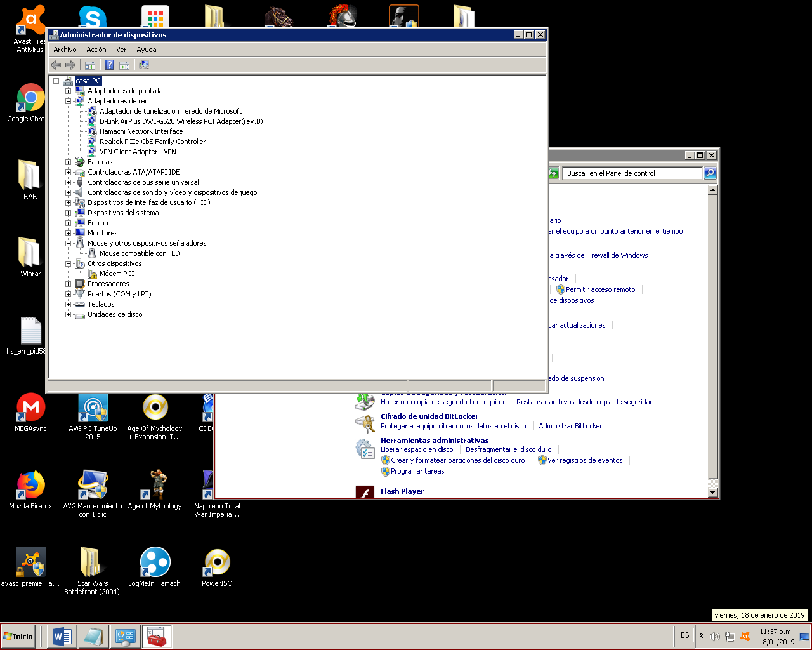812x650 pixels.
Task: Expand the Baterías category
Action: coord(69,162)
